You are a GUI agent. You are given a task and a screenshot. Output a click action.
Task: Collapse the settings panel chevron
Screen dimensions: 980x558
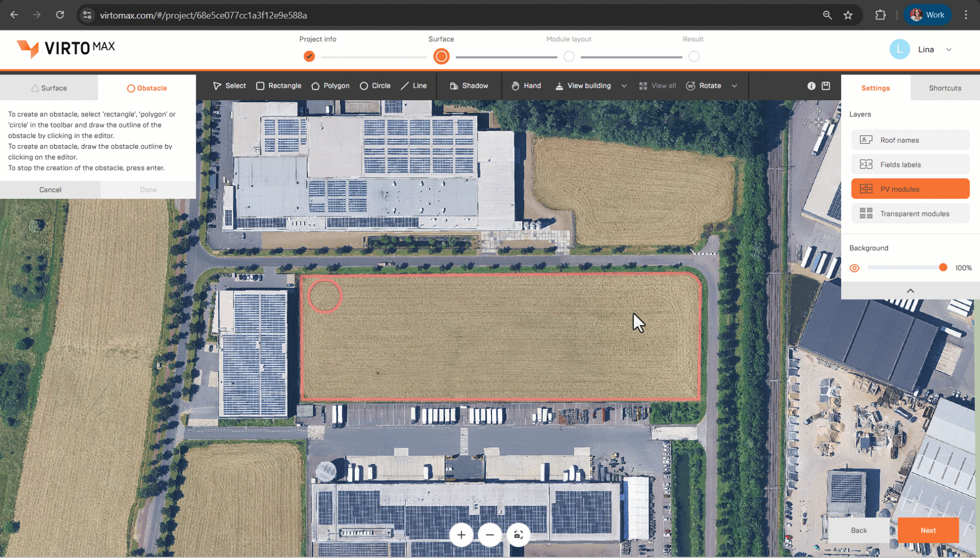[x=910, y=291]
